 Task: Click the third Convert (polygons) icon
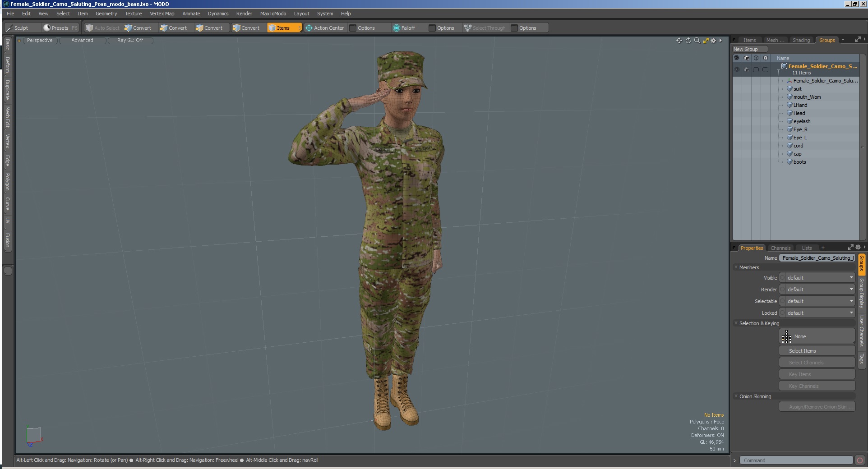coord(199,28)
